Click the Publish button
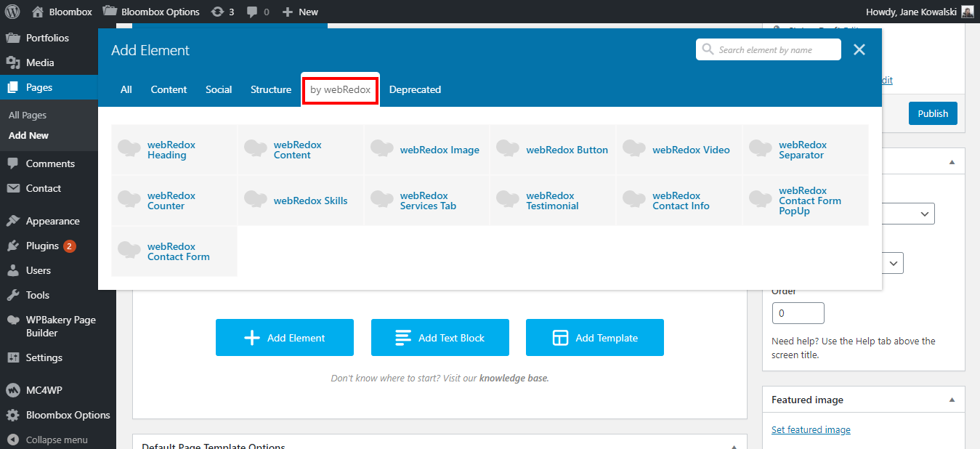Screen dimensions: 980x449 coord(933,113)
